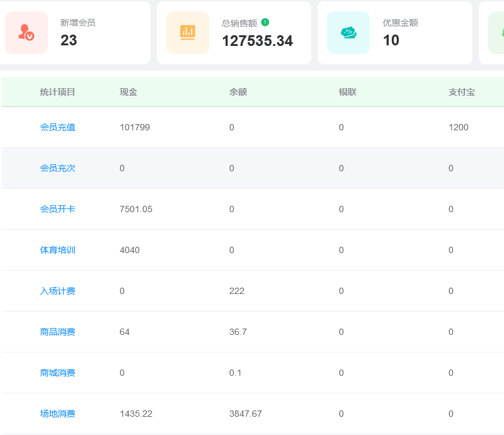
Task: Click the orange total sales chart icon
Action: click(187, 33)
